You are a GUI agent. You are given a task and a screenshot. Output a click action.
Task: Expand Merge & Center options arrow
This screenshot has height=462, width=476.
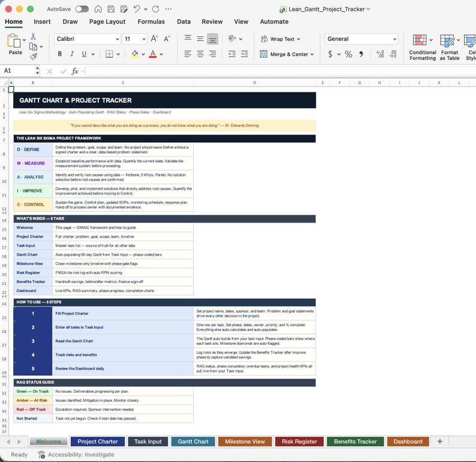(312, 55)
